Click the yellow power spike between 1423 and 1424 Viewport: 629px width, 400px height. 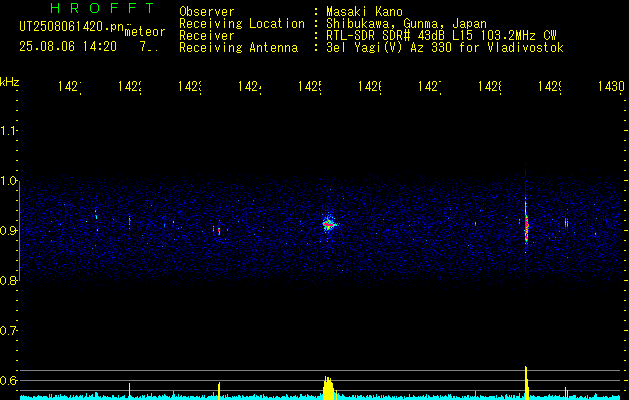coord(219,390)
